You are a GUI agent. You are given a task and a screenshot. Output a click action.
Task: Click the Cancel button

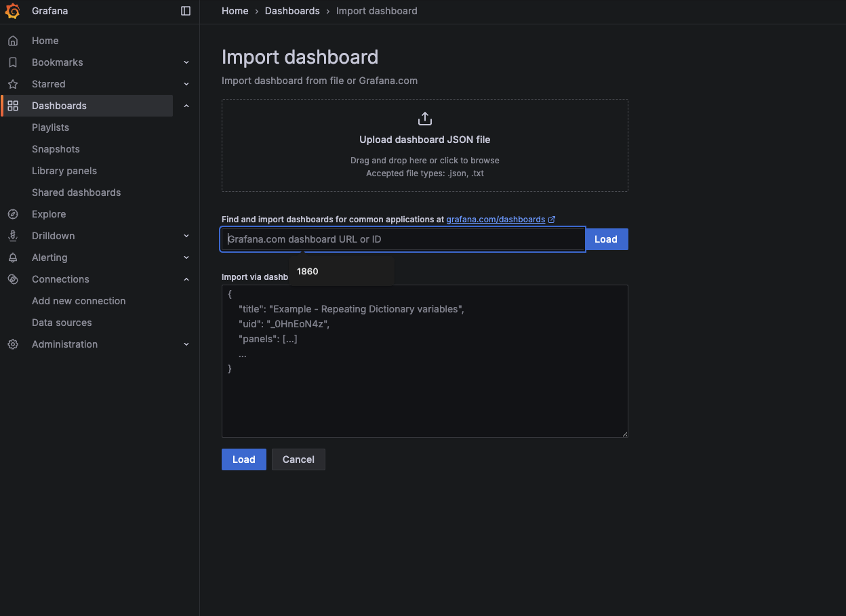point(298,459)
